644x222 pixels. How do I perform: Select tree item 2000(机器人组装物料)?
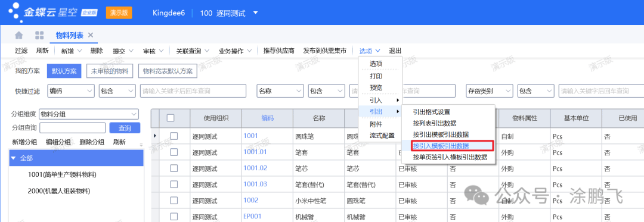58,191
